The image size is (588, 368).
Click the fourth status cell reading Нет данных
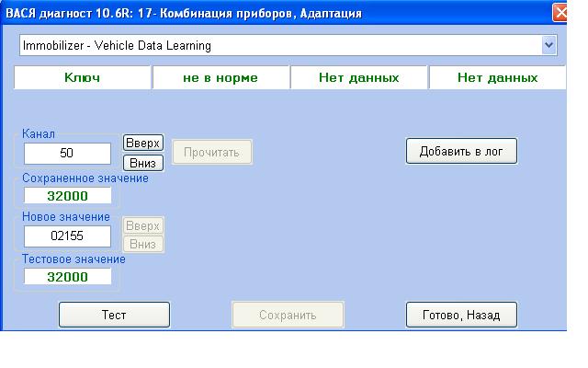pos(498,77)
